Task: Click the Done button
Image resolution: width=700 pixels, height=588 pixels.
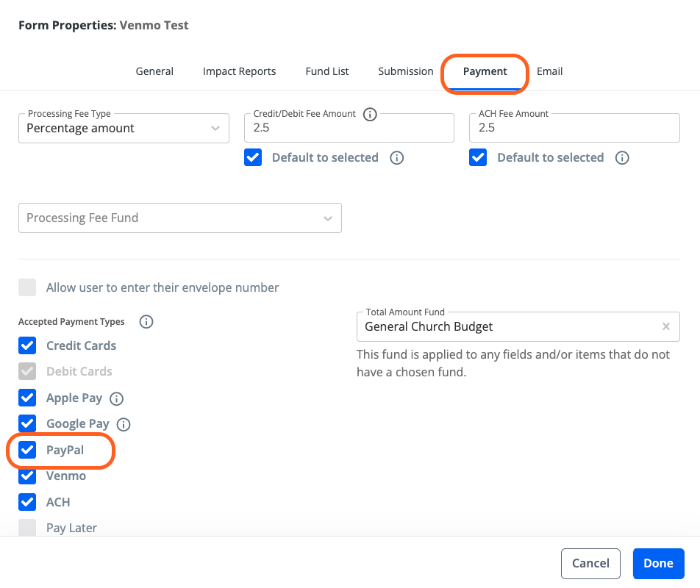Action: click(658, 564)
